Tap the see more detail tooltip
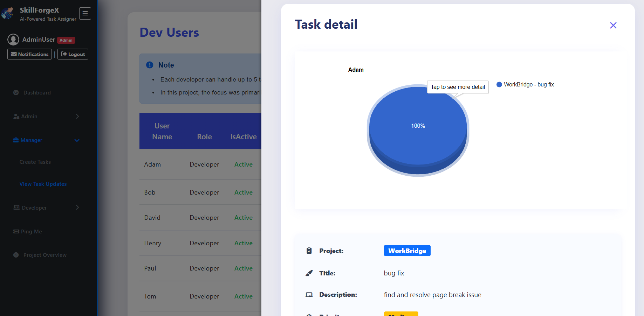 [x=458, y=87]
